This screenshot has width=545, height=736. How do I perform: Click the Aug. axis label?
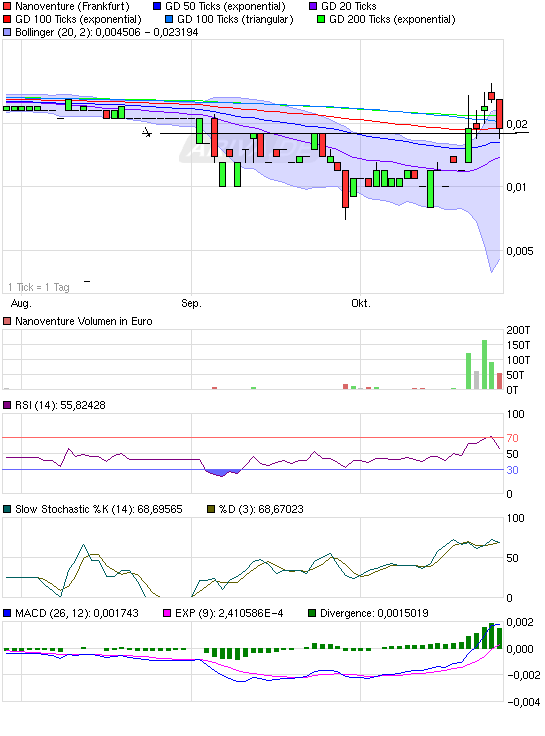point(21,304)
